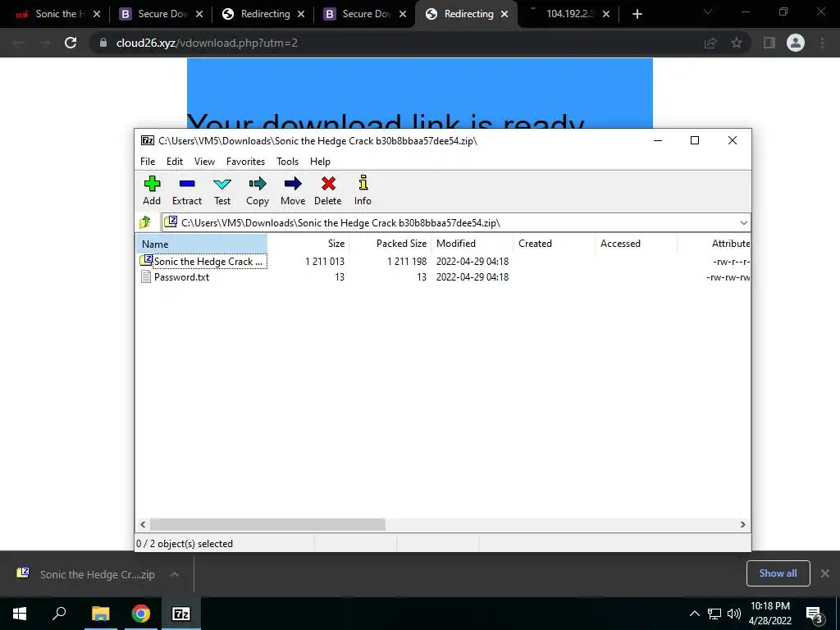Viewport: 840px width, 630px height.
Task: Open the Chrome tab search chevron
Action: pyautogui.click(x=708, y=11)
